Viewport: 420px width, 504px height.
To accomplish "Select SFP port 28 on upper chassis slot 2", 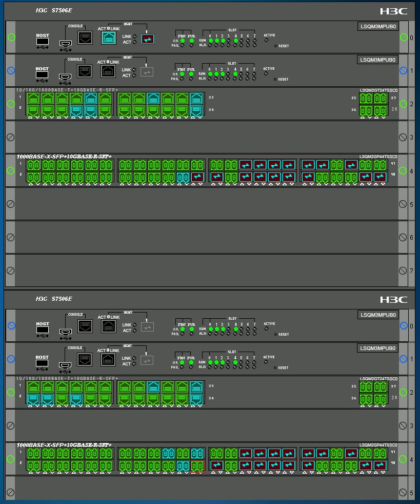I will coord(380,111).
